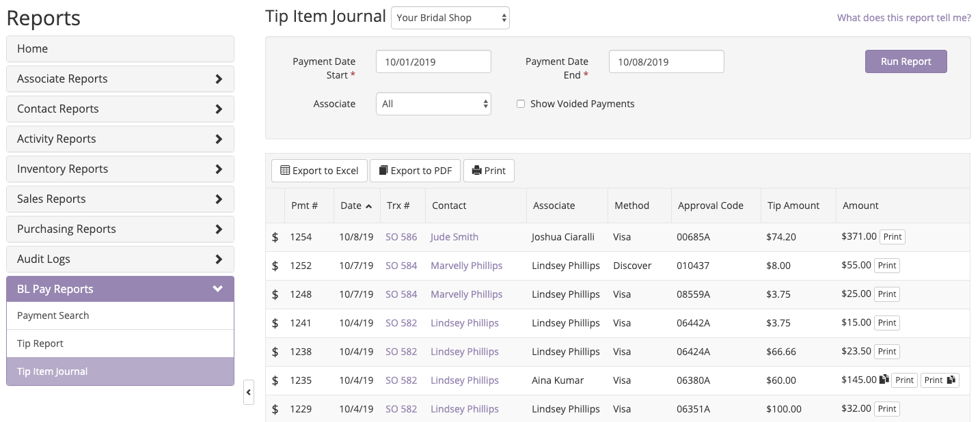Open the Associate filter dropdown
This screenshot has height=422, width=980.
point(433,104)
